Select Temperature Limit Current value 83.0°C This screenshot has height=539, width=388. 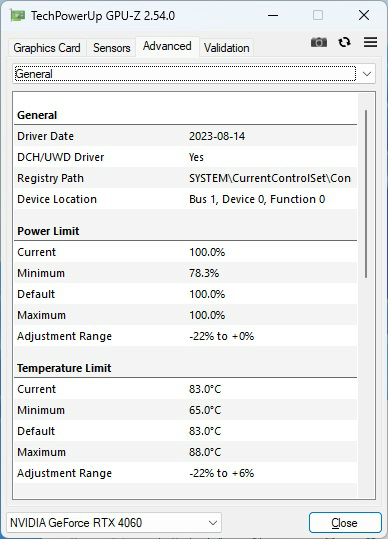[205, 389]
